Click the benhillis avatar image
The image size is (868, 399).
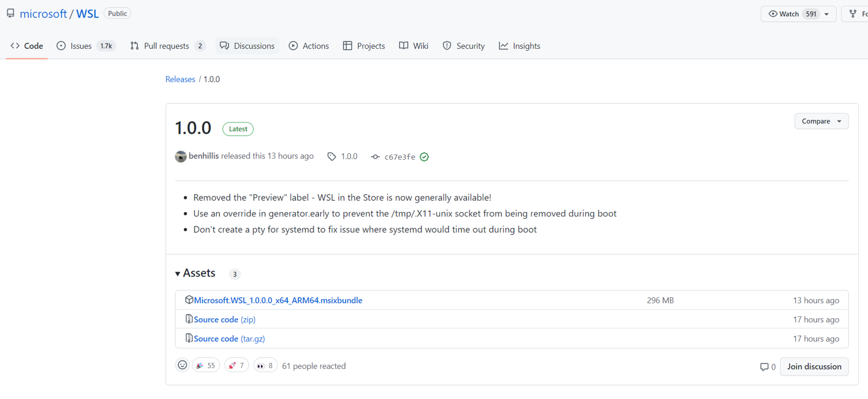[181, 157]
